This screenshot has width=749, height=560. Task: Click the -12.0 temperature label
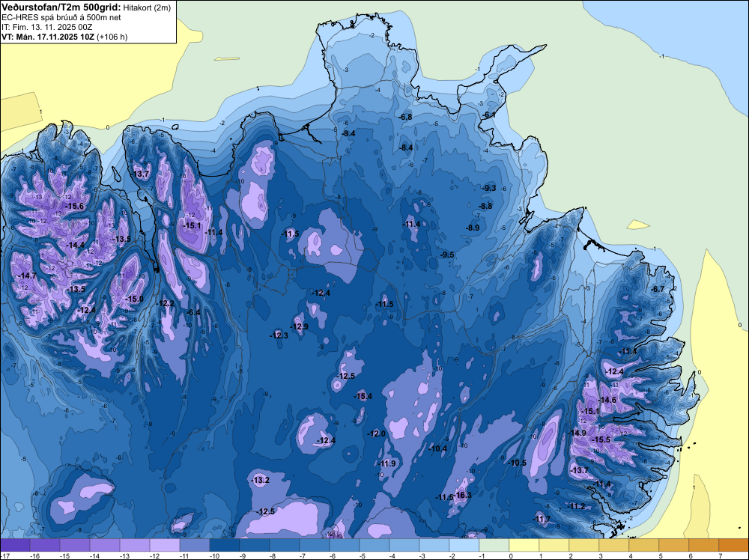coord(377,433)
